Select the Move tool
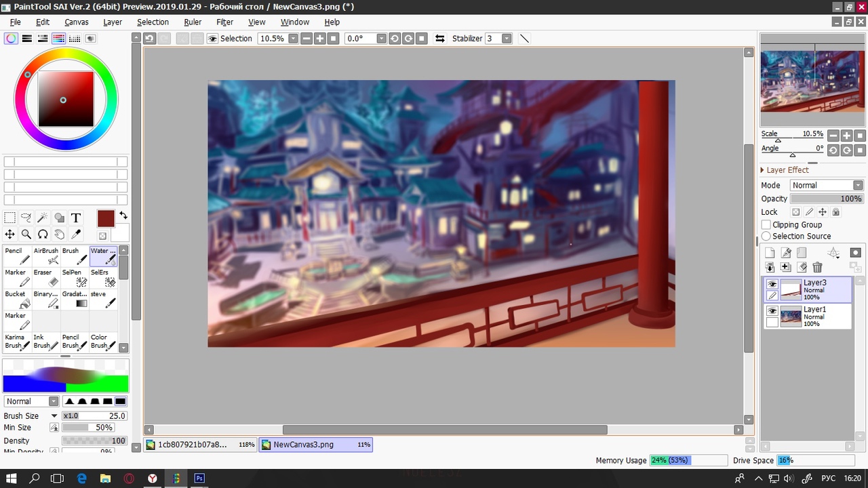Viewport: 868px width, 488px height. [x=10, y=235]
